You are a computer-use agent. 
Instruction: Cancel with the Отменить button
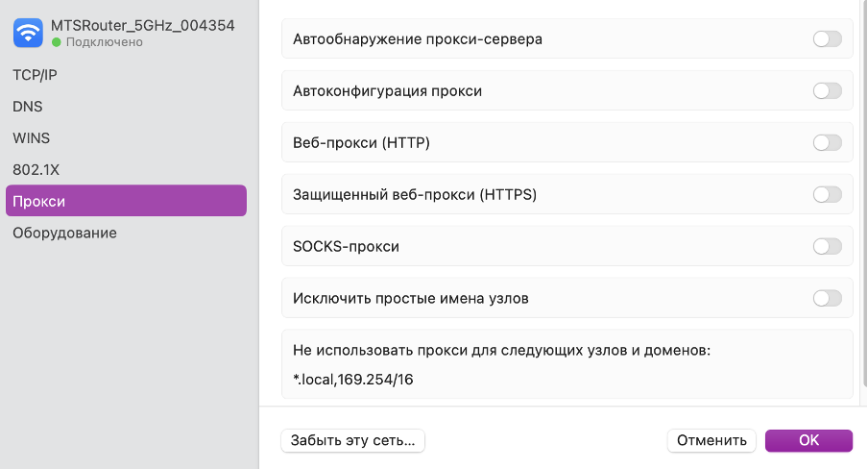click(711, 440)
